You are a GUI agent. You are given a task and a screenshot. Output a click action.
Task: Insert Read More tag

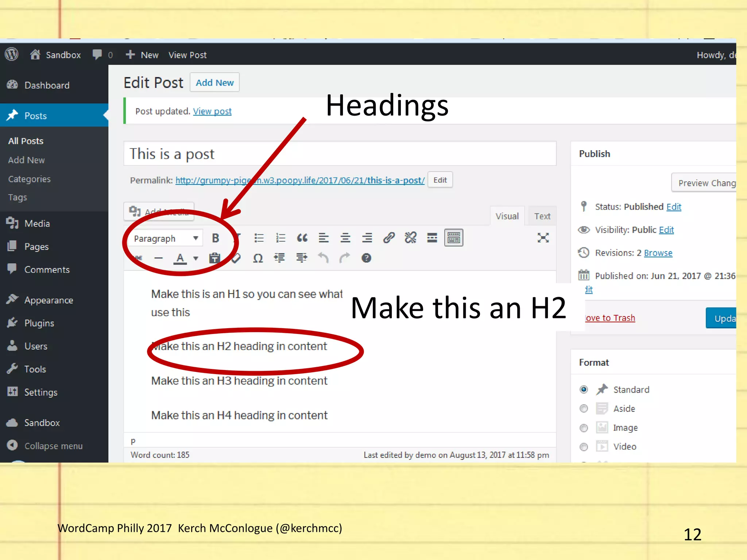tap(432, 238)
